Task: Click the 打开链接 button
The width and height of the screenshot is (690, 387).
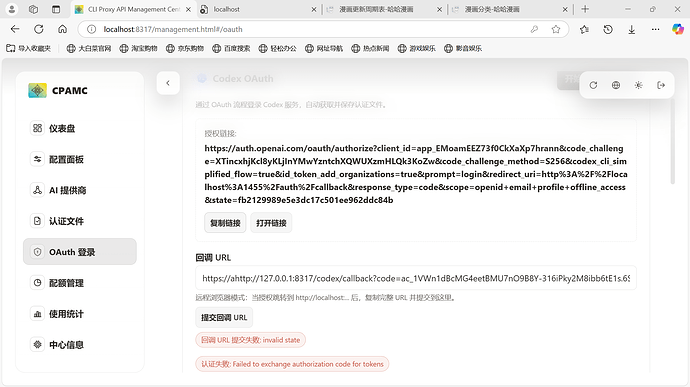Action: tap(271, 223)
